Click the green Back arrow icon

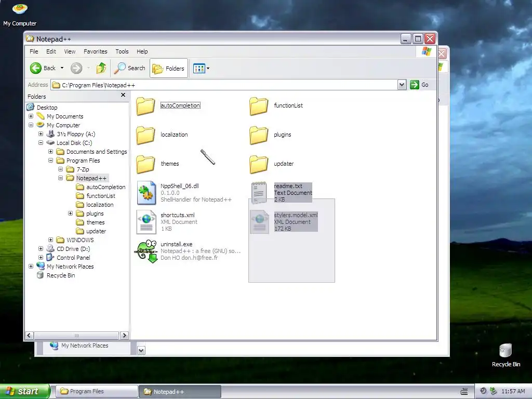point(35,68)
